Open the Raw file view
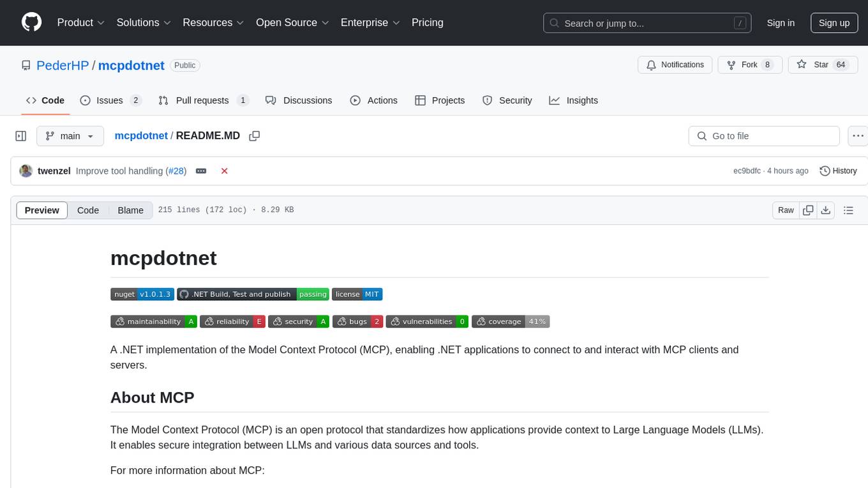 tap(786, 210)
